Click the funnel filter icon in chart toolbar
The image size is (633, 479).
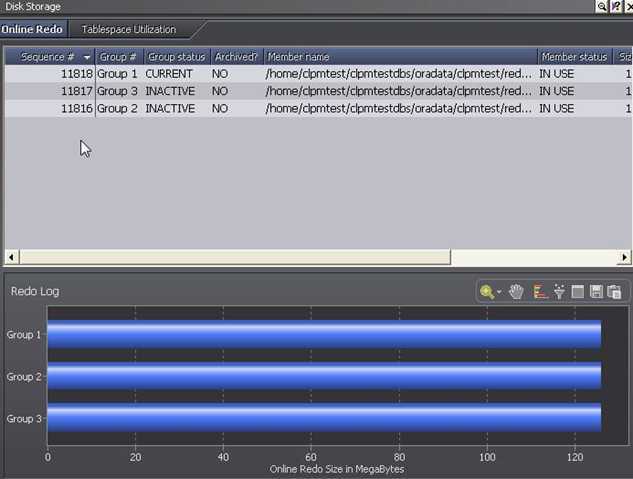(x=559, y=291)
